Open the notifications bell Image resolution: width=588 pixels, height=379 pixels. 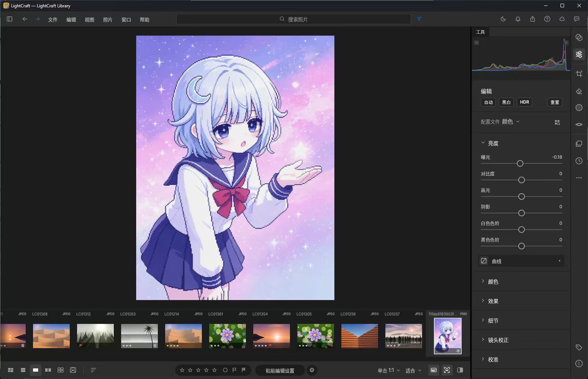pos(518,19)
